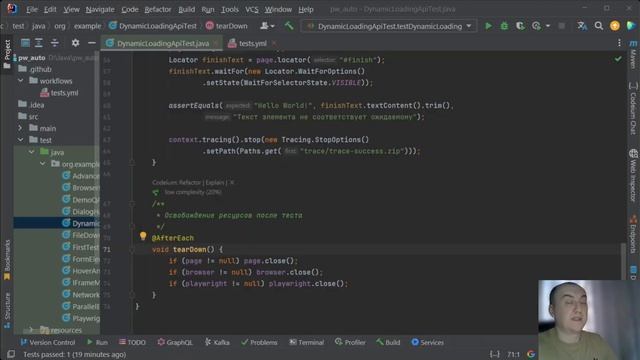Open the Translate icon in toolbar
Image resolution: width=640 pixels, height=360 pixels.
click(x=582, y=26)
